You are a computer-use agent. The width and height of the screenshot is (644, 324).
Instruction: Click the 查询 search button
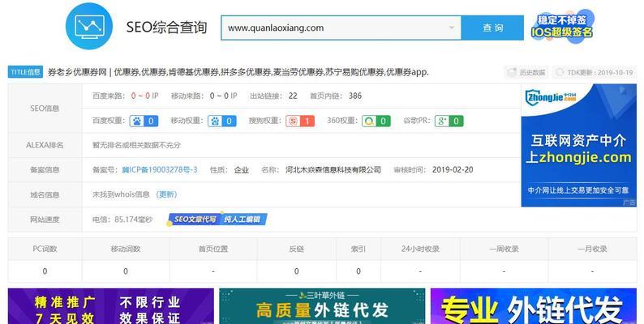tap(492, 28)
